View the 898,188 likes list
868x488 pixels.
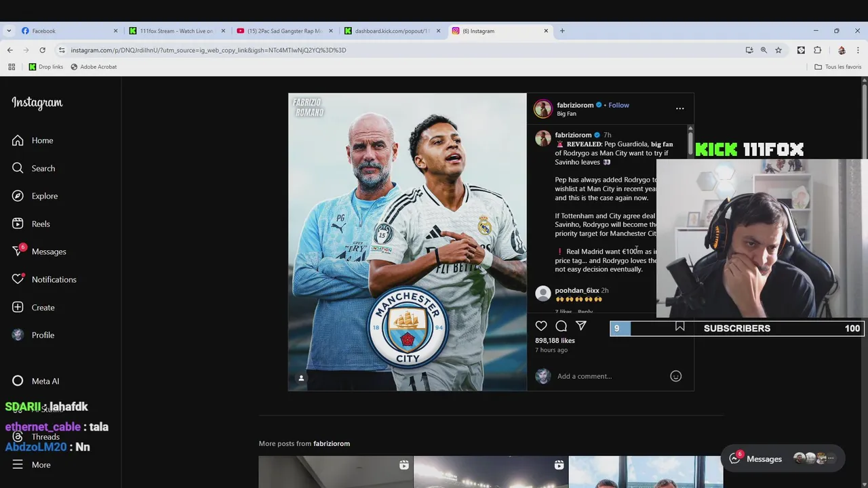(x=555, y=340)
